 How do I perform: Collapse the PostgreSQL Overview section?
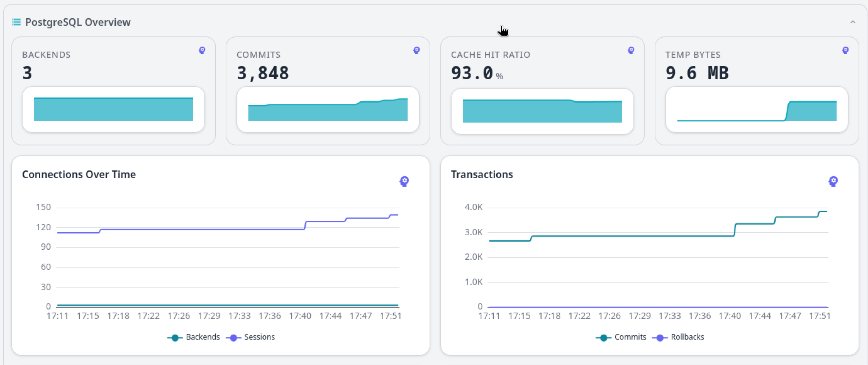(x=853, y=22)
